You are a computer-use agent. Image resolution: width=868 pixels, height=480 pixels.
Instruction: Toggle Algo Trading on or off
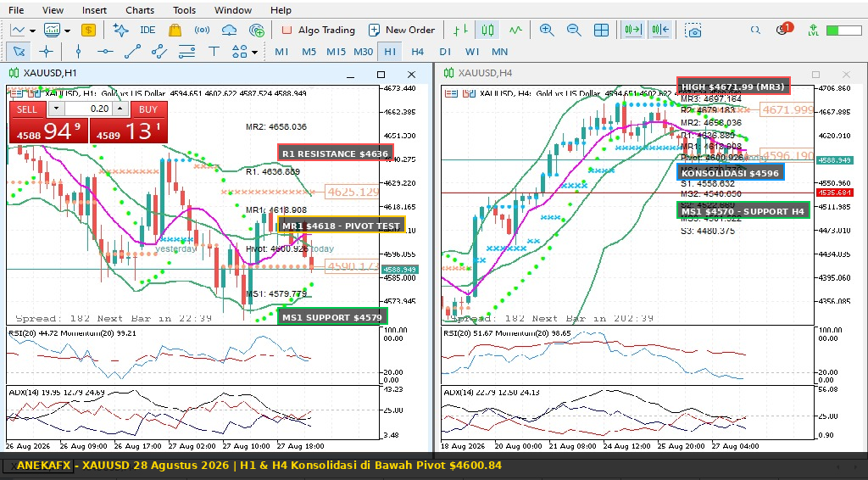318,30
